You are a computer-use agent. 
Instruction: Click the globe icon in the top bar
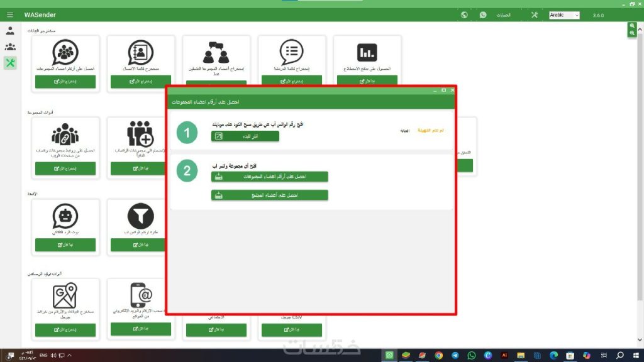click(464, 15)
